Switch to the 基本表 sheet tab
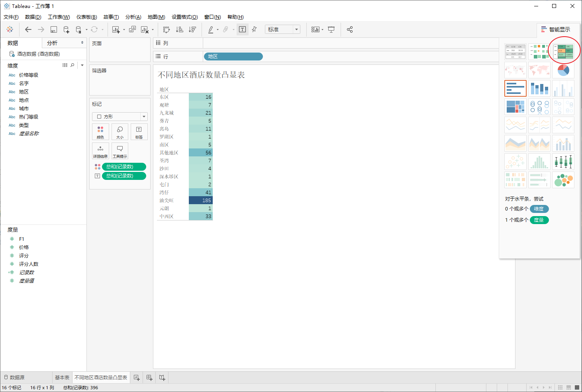 [x=62, y=377]
